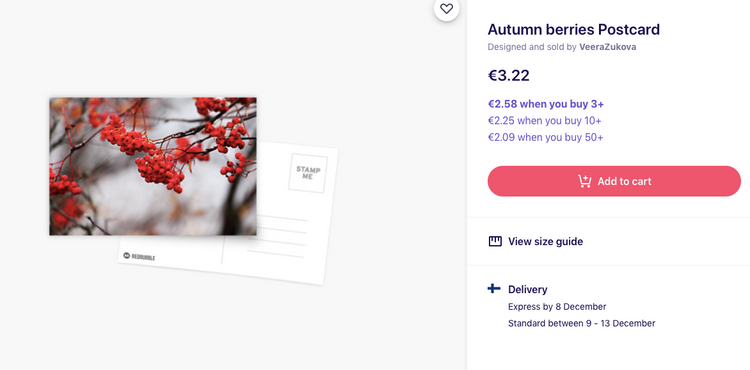Click the Autumn berries Postcard title

574,30
